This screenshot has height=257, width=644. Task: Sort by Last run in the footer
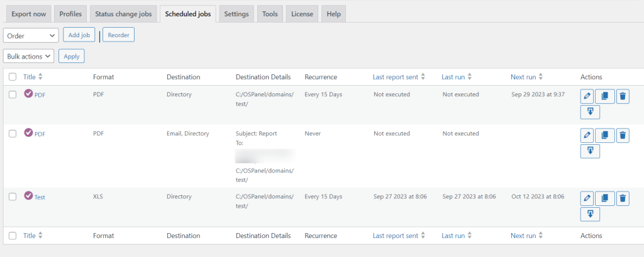(x=457, y=236)
